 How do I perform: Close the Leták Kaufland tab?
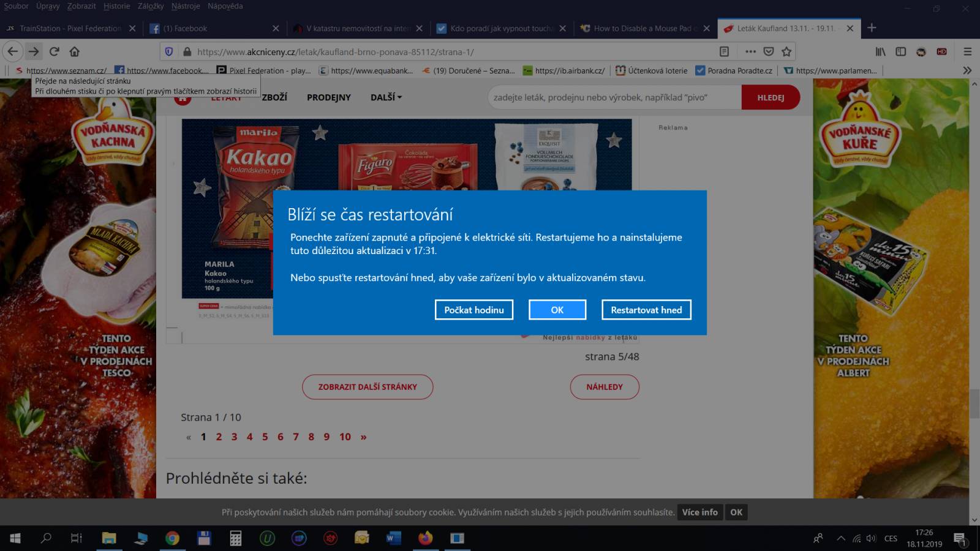850,28
